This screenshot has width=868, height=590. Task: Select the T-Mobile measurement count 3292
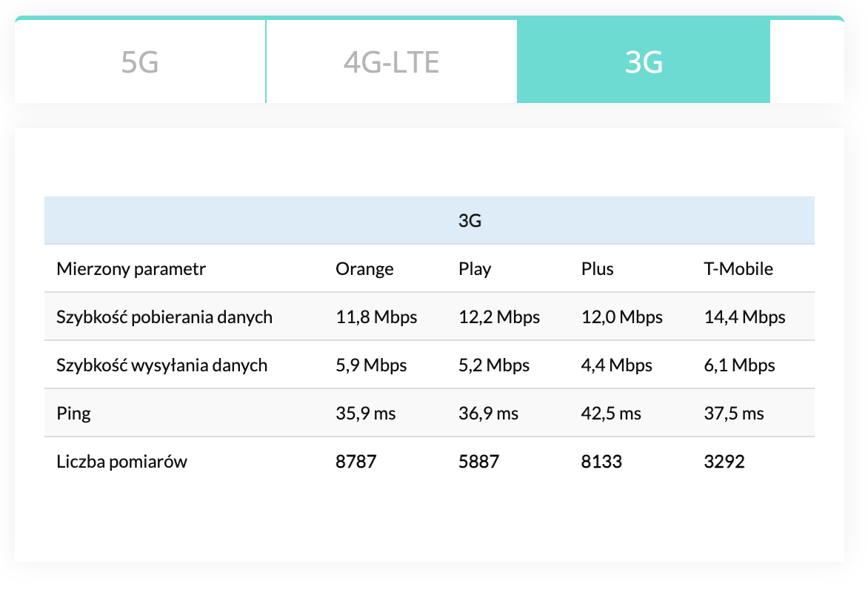tap(724, 462)
